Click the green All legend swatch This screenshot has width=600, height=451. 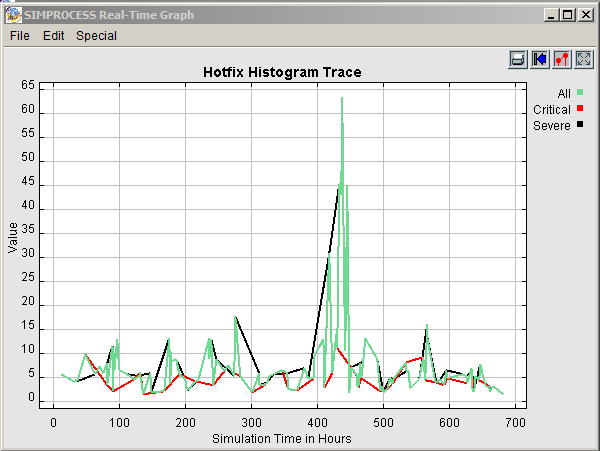tap(580, 92)
